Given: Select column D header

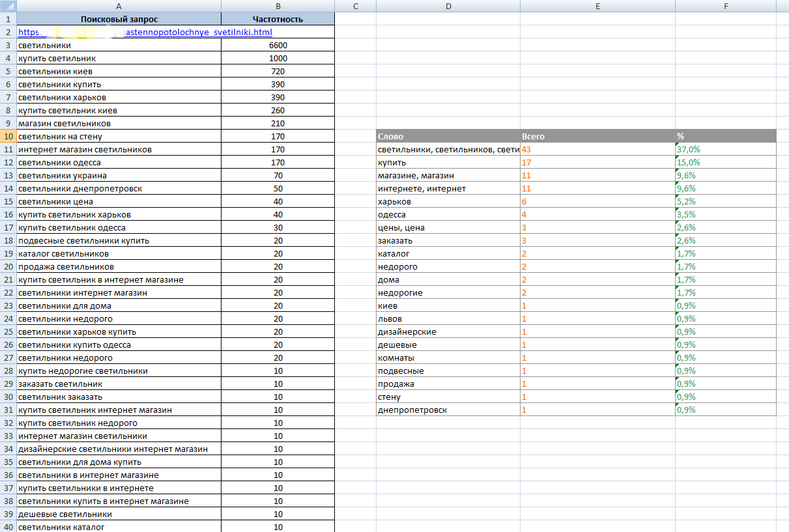Looking at the screenshot, I should [448, 6].
